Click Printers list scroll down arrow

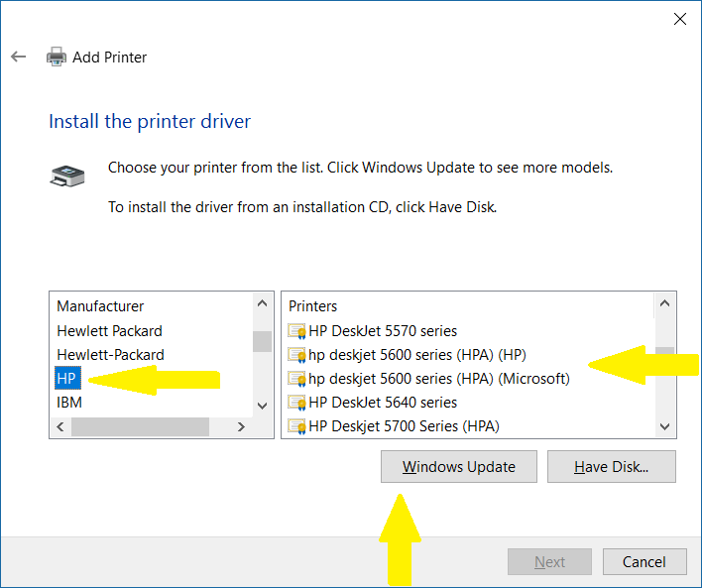(665, 426)
